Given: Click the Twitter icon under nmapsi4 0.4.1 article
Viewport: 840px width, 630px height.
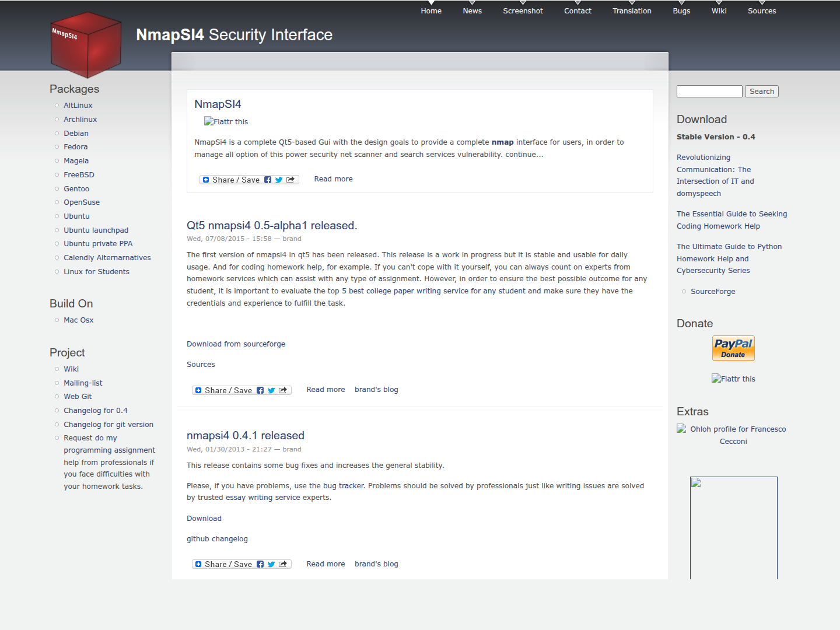Looking at the screenshot, I should [x=271, y=564].
